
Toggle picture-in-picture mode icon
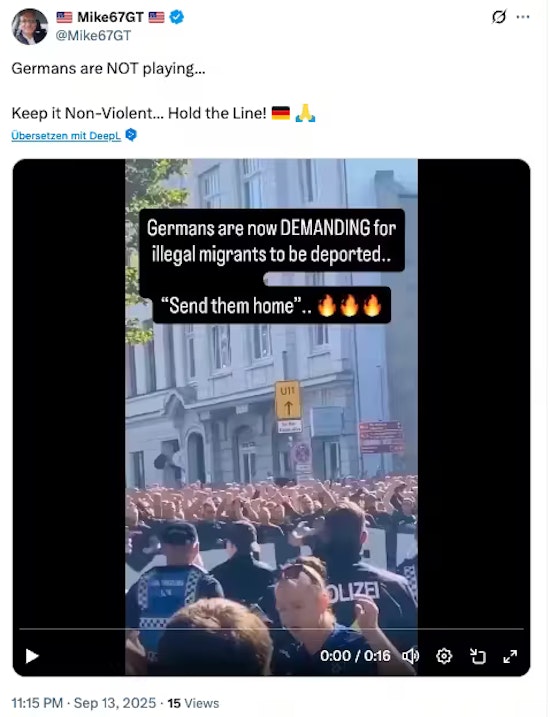[x=477, y=656]
